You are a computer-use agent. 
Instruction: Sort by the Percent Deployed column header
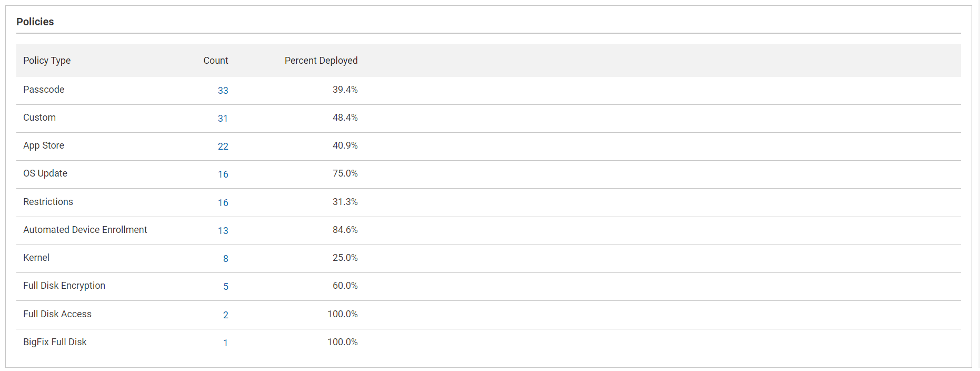click(x=321, y=61)
